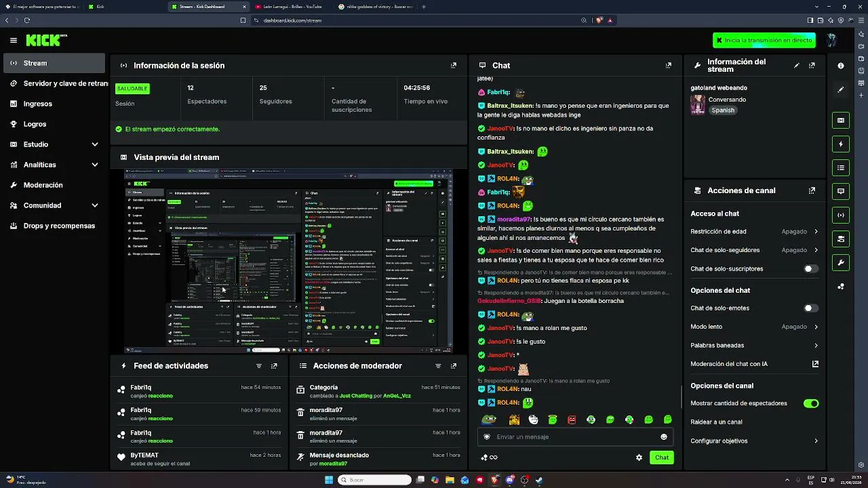
Task: Toggle the channel actions icon in right rail
Action: 841,239
